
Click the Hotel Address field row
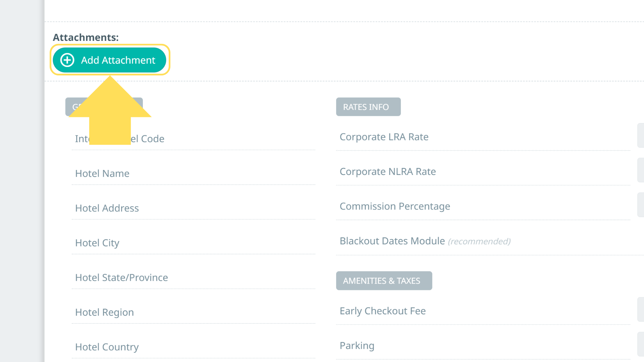pos(107,208)
